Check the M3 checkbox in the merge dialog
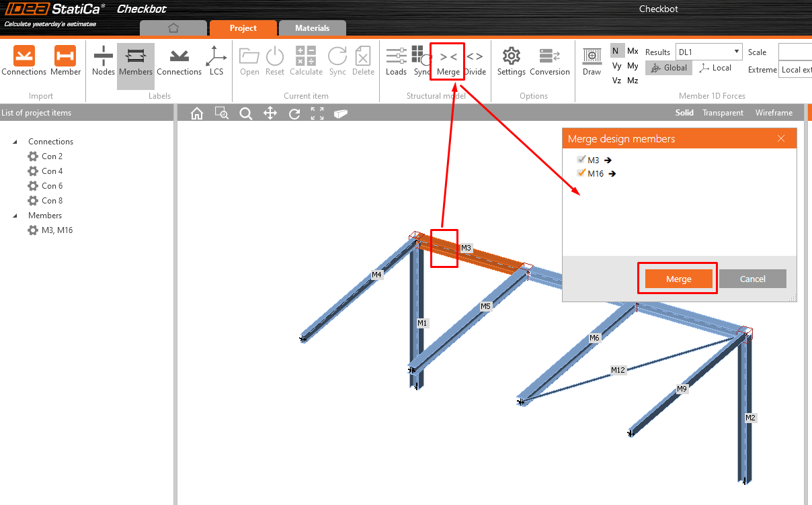This screenshot has width=812, height=505. click(x=582, y=159)
